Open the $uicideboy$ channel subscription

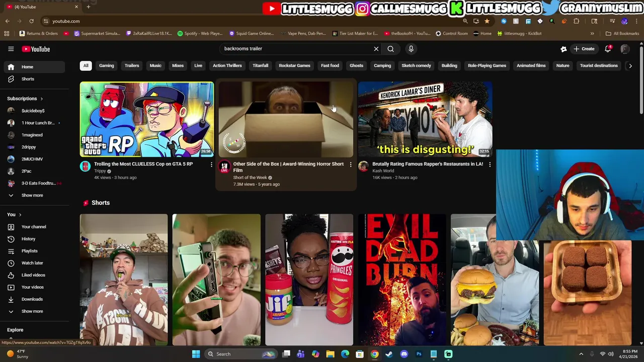pos(33,111)
